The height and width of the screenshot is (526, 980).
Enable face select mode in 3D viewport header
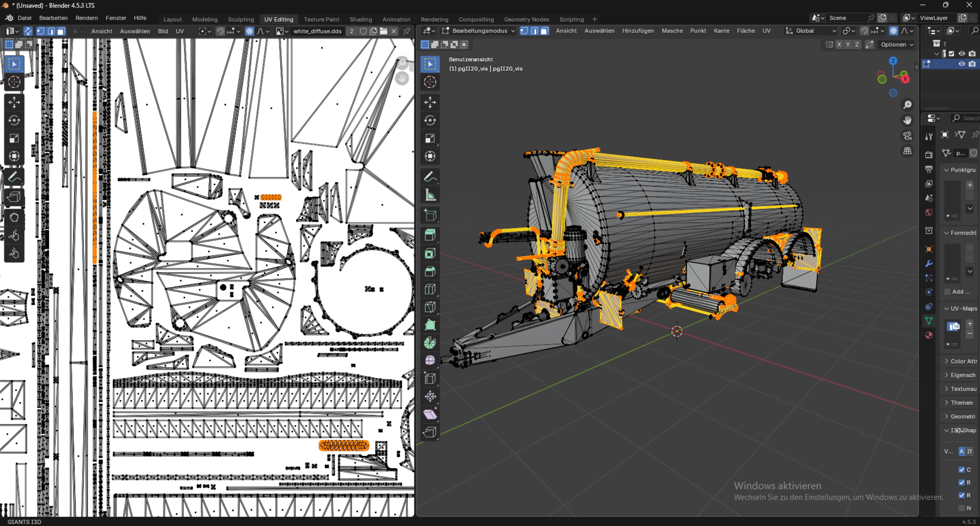pyautogui.click(x=545, y=31)
